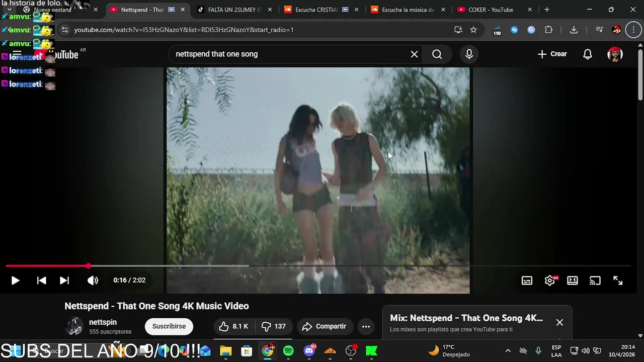The width and height of the screenshot is (644, 362).
Task: Open a new browser tab
Action: 547,10
